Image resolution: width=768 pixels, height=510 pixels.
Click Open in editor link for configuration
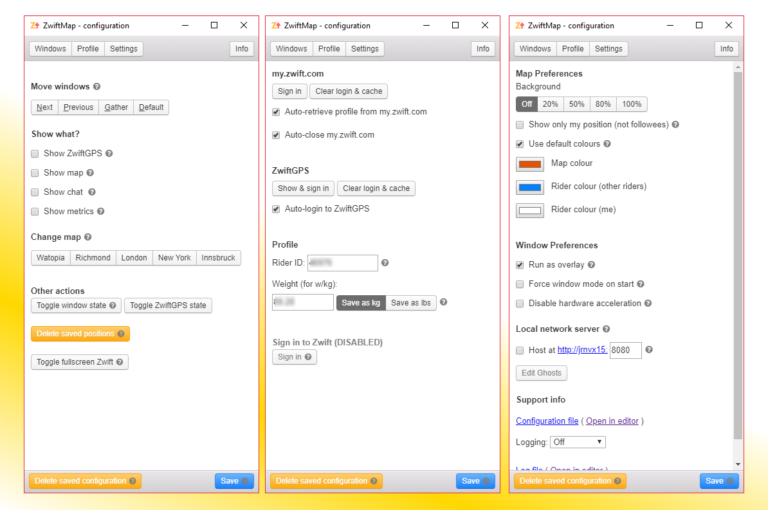click(612, 421)
